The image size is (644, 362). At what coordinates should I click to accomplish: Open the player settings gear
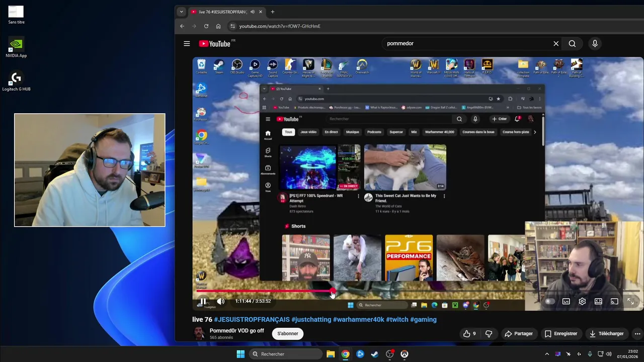(582, 301)
